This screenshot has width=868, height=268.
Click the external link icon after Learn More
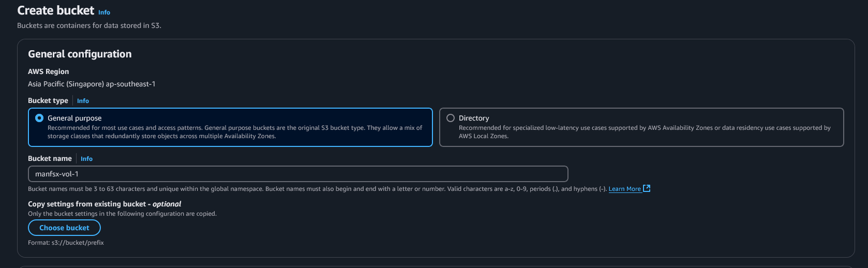[x=647, y=188]
